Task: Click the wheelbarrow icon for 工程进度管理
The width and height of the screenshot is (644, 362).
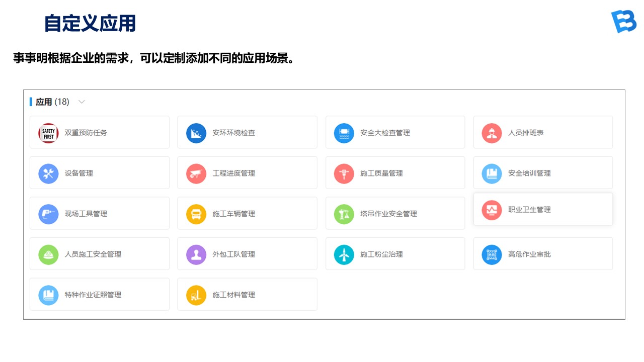Action: pos(196,173)
